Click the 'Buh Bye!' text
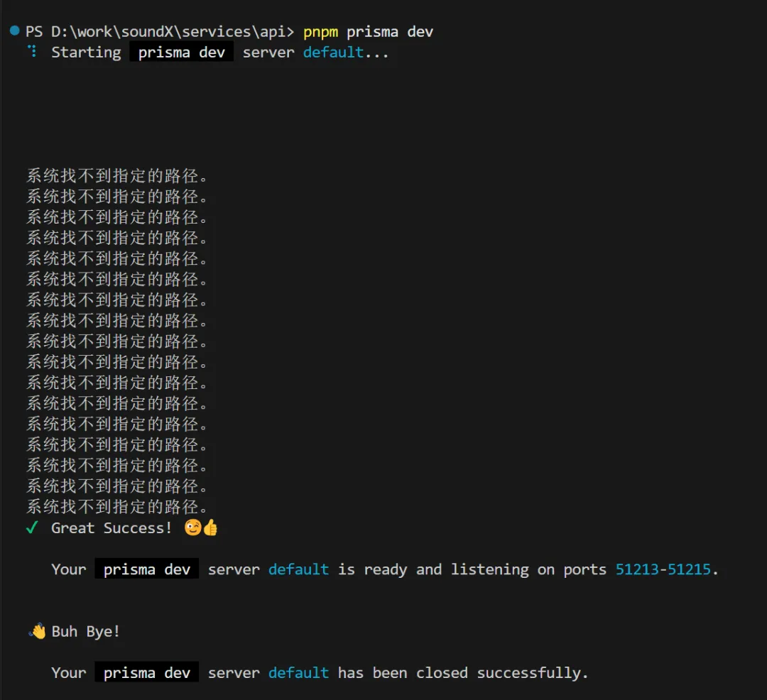767x700 pixels. [86, 632]
